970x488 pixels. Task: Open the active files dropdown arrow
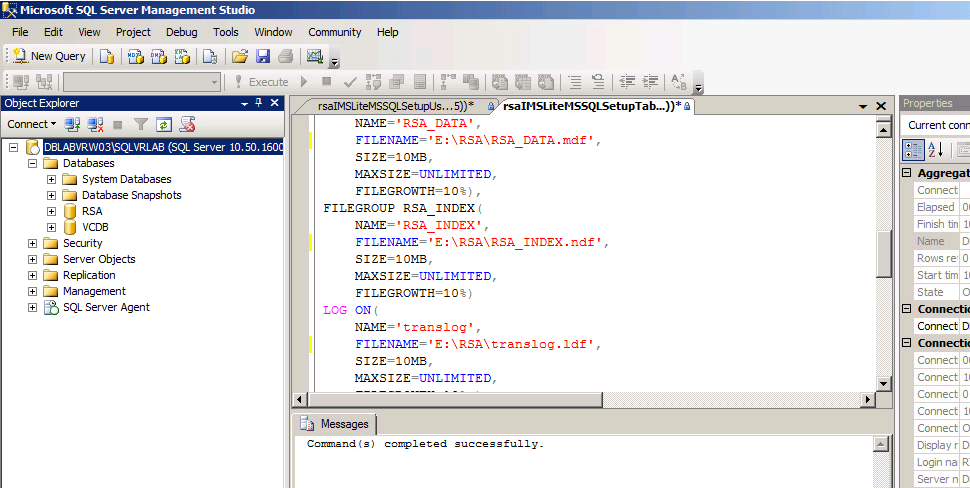[x=864, y=106]
